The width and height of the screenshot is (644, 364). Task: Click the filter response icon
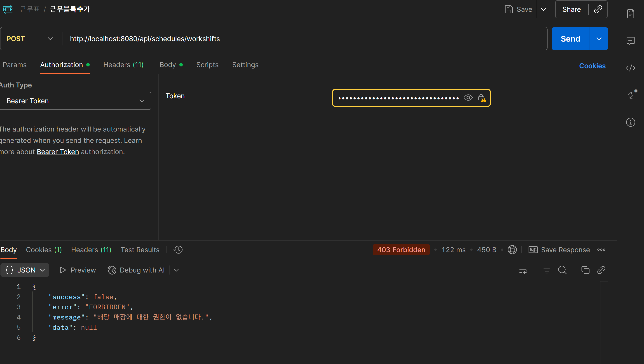[546, 270]
